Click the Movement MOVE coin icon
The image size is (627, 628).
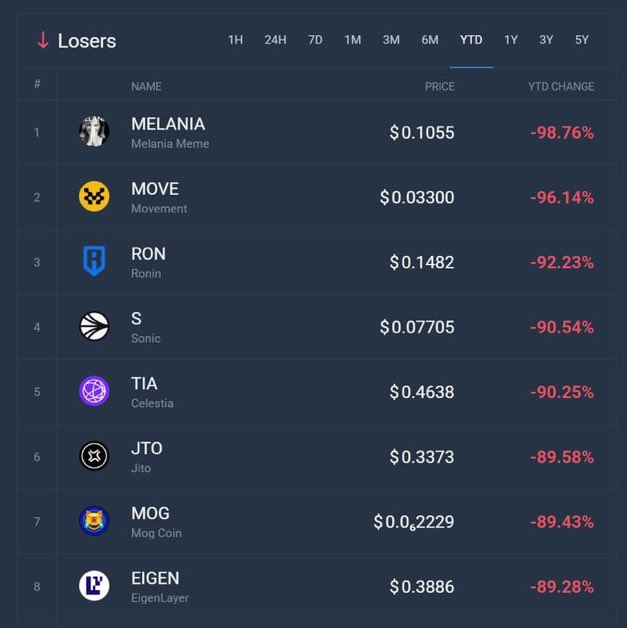click(94, 197)
